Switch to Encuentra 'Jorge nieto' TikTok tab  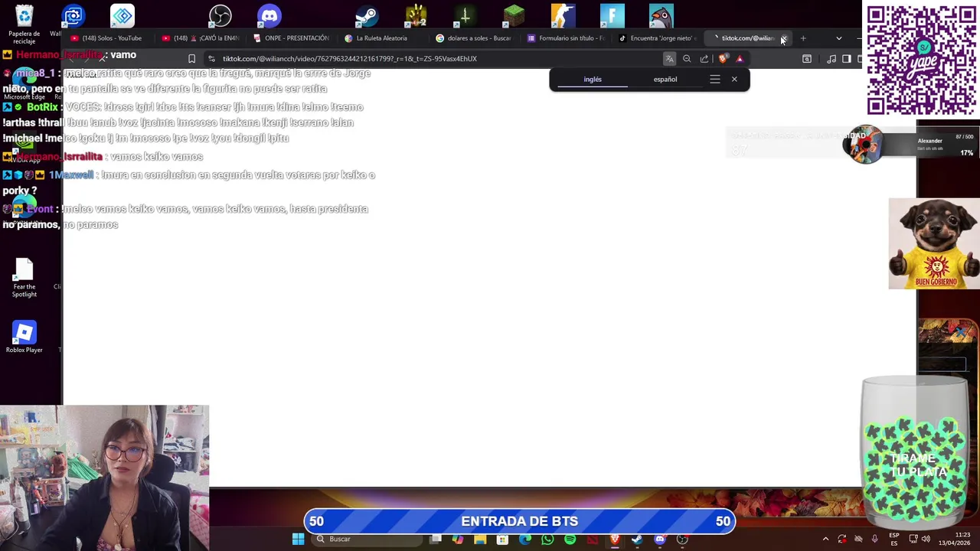(x=657, y=38)
